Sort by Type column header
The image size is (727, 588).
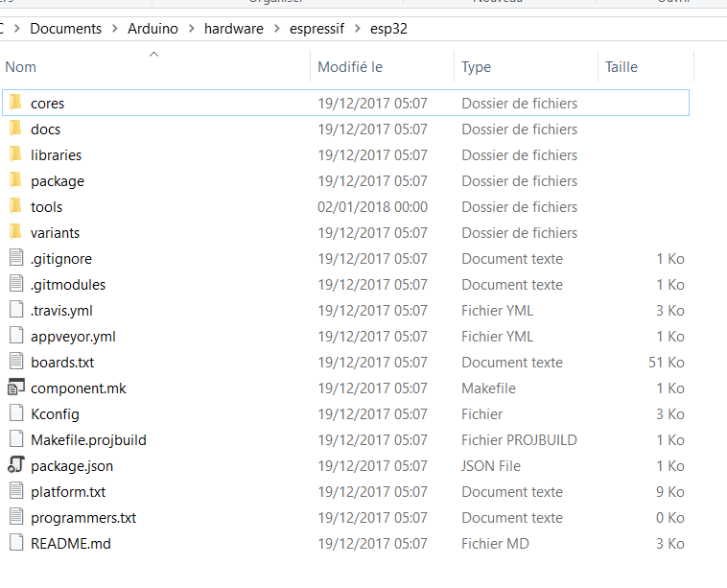click(476, 67)
